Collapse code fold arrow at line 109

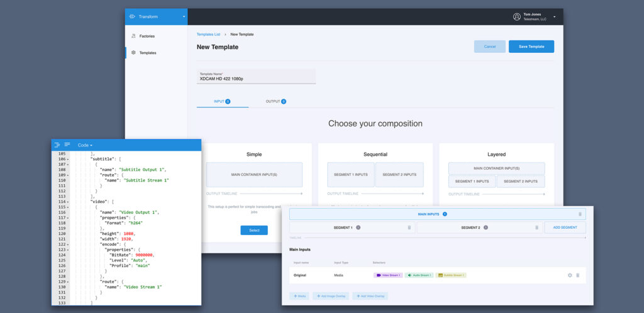point(68,175)
